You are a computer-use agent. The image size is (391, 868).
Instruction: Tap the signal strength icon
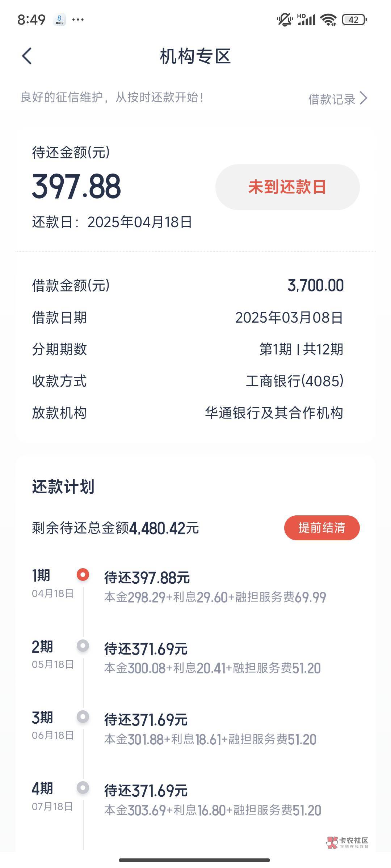(306, 20)
